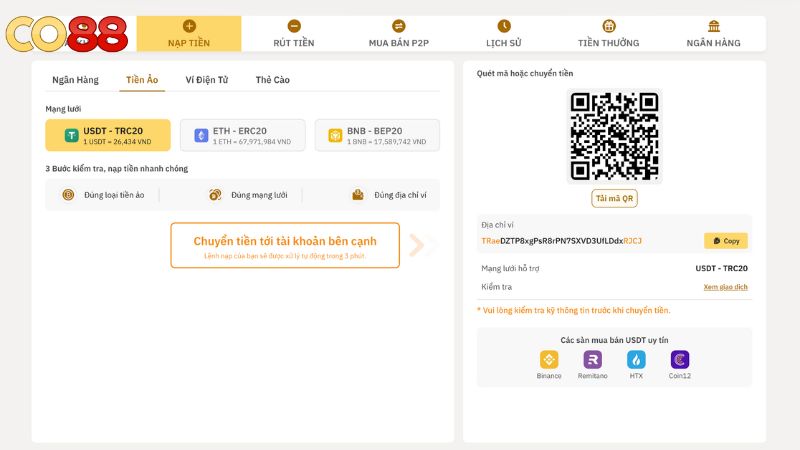Click the swap arrows icon for P2P
This screenshot has height=450, width=800.
[x=399, y=26]
